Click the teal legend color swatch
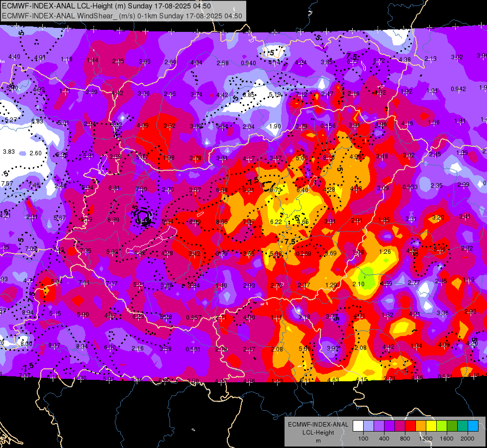 point(463,426)
